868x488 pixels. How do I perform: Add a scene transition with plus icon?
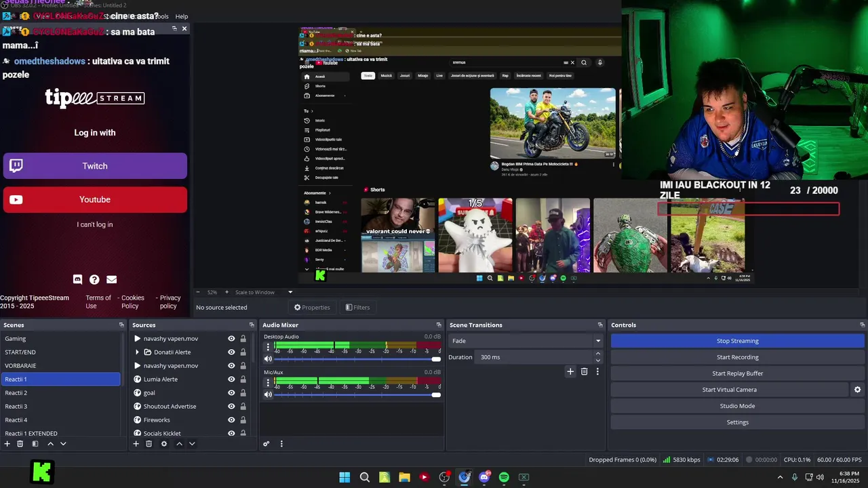coord(570,371)
